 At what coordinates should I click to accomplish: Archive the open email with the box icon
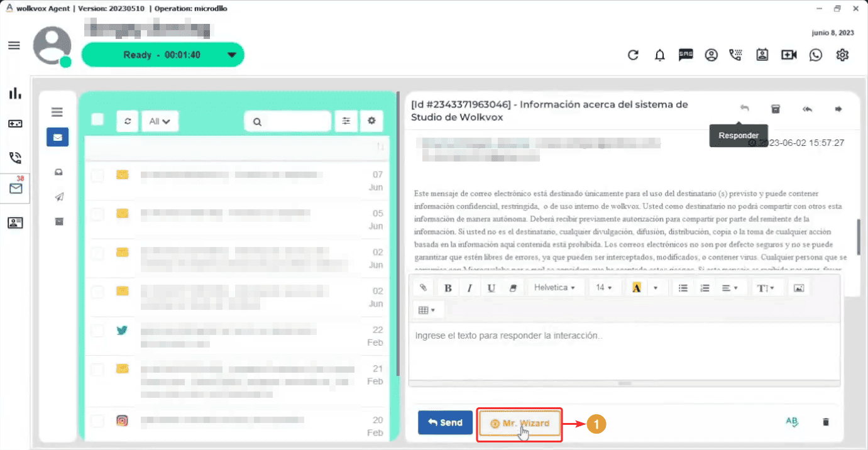pyautogui.click(x=776, y=109)
